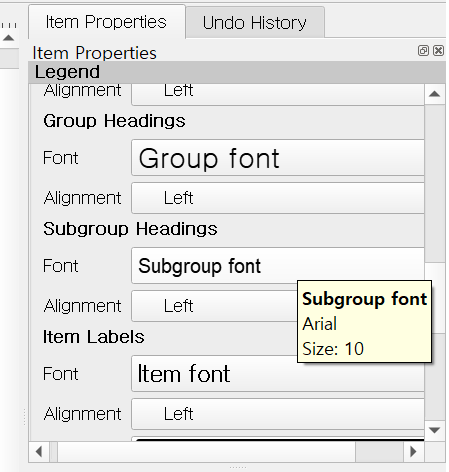Screen dimensions: 449x472
Task: Click the Legend section header
Action: [237, 72]
